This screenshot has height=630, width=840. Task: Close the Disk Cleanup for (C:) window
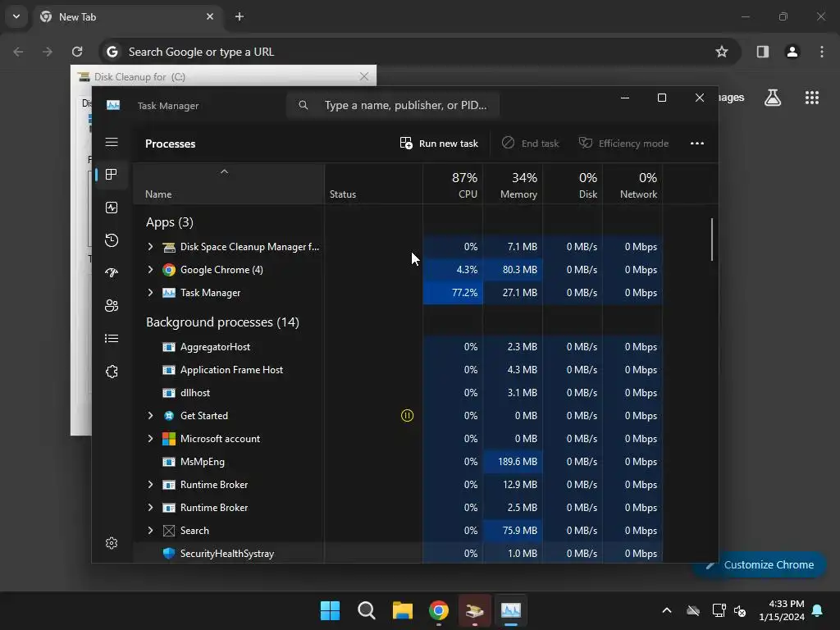click(364, 76)
